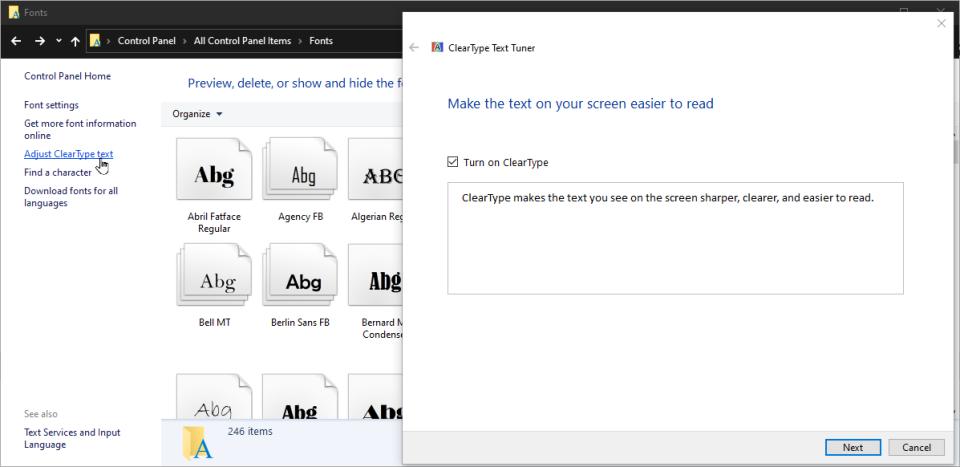The image size is (960, 467).
Task: Select All Control Panel Items breadcrumb
Action: 242,41
